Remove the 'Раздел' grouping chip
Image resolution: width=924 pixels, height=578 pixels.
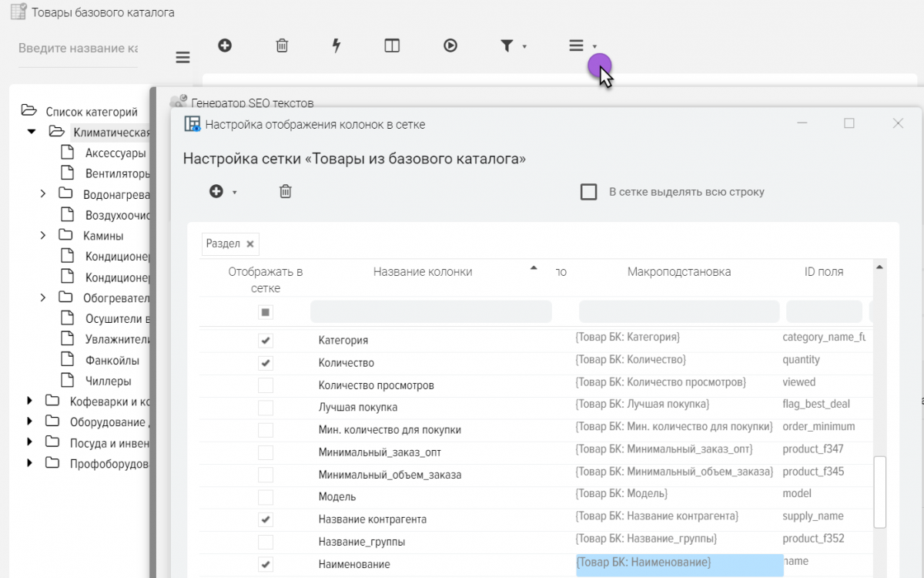click(x=249, y=244)
